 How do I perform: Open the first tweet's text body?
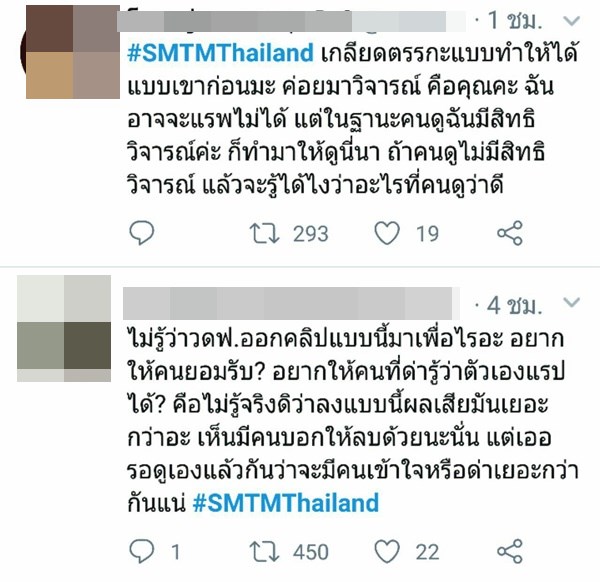coord(352,119)
